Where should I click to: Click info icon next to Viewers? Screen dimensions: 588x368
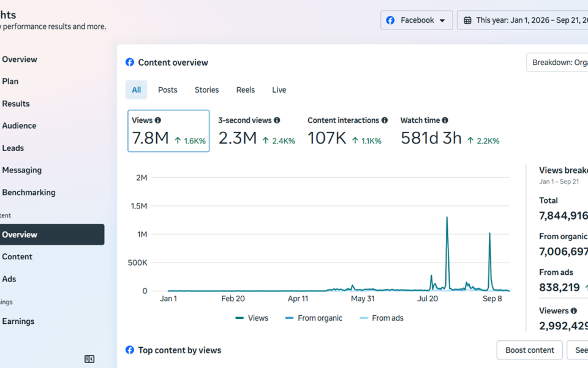[x=574, y=311]
